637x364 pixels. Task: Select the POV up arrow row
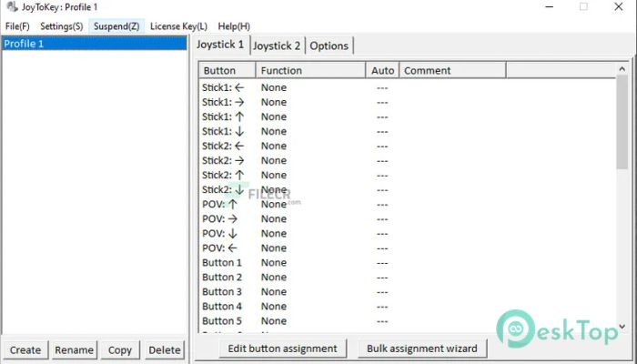tap(408, 205)
